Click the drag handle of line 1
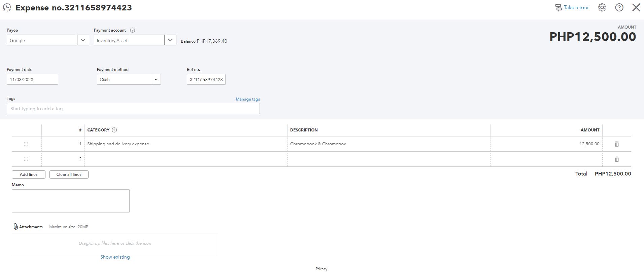 click(x=26, y=144)
